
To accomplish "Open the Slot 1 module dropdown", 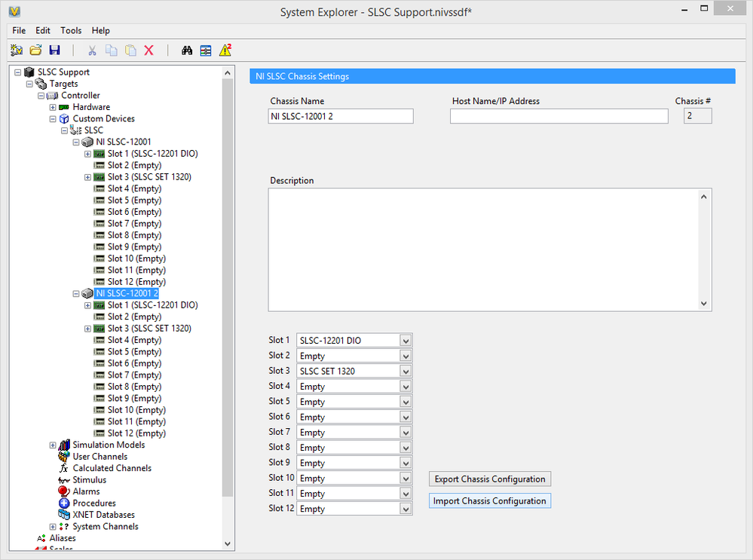I will (406, 341).
